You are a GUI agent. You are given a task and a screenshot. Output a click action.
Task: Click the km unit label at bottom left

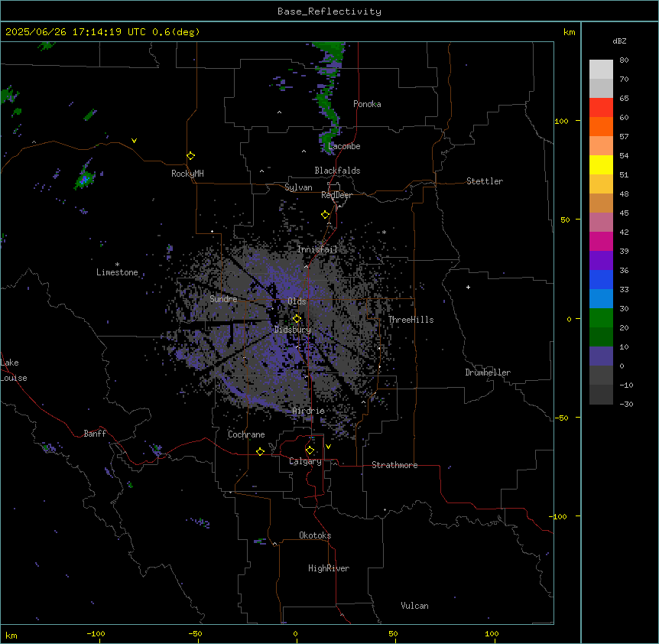(11, 635)
